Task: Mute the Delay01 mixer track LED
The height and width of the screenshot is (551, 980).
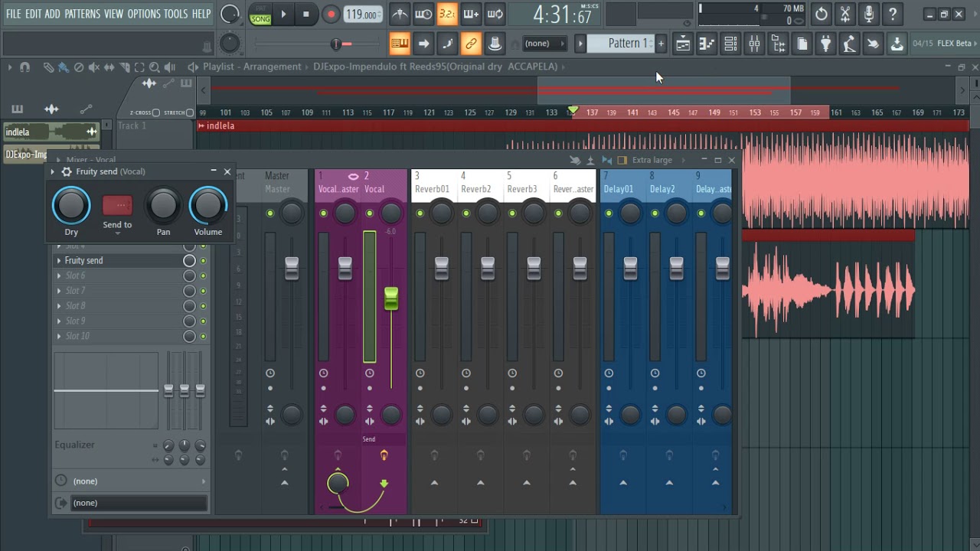Action: tap(609, 214)
